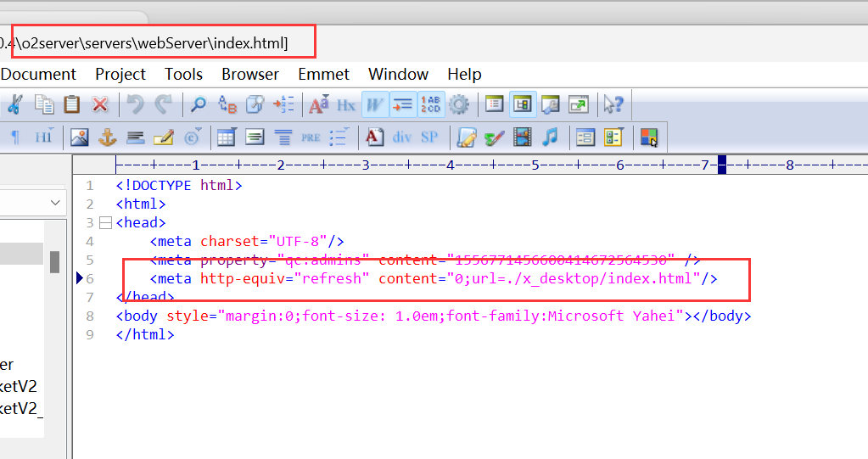Click the closing </html> tag line
This screenshot has width=868, height=459.
[145, 335]
